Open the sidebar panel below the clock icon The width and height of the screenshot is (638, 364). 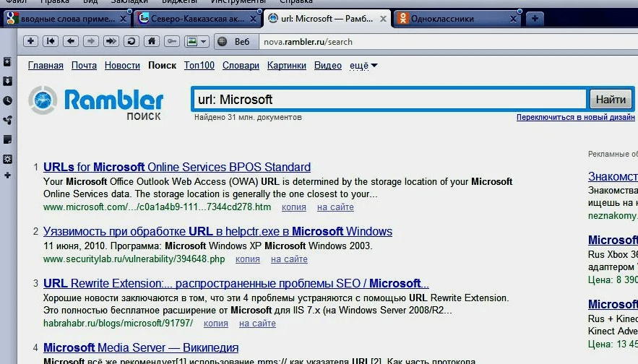point(7,120)
